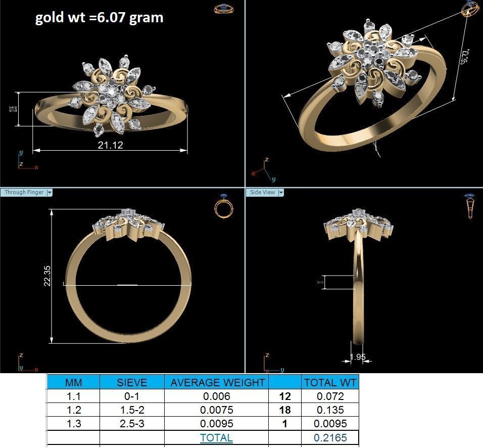This screenshot has height=448, width=483.
Task: Click the SIEVE column header
Action: click(x=132, y=382)
